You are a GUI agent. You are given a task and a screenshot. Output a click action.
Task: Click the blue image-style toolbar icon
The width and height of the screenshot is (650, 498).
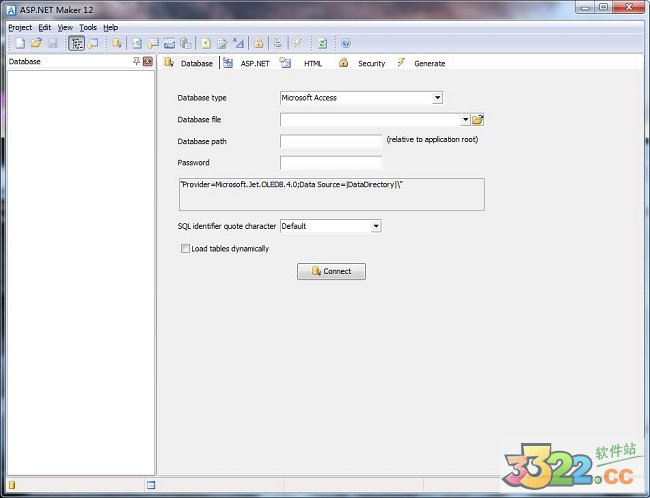tap(170, 43)
